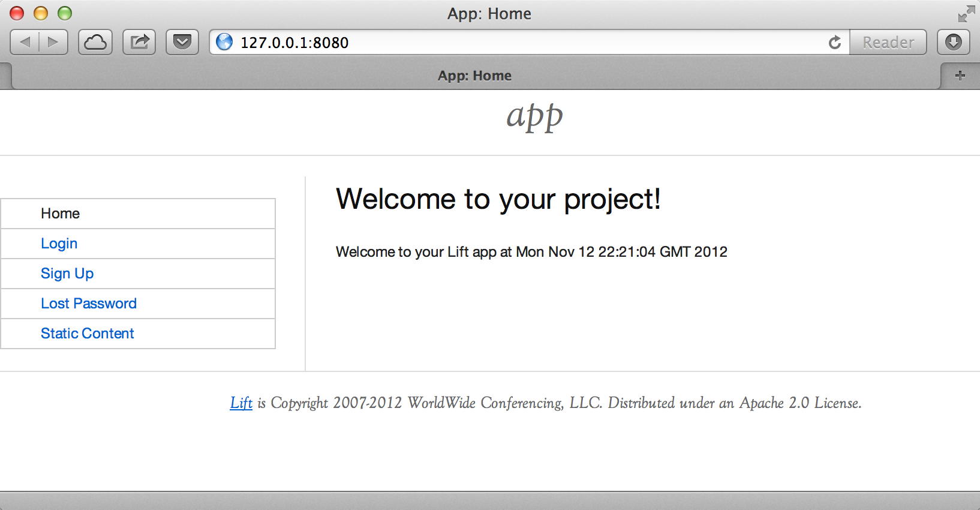The width and height of the screenshot is (980, 510).
Task: Reload the page with the refresh icon
Action: coord(835,43)
